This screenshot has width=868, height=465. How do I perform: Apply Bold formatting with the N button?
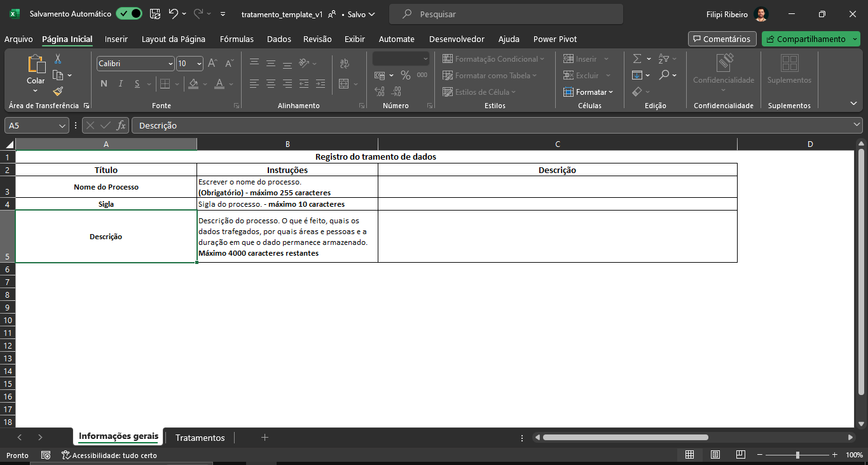click(x=104, y=84)
